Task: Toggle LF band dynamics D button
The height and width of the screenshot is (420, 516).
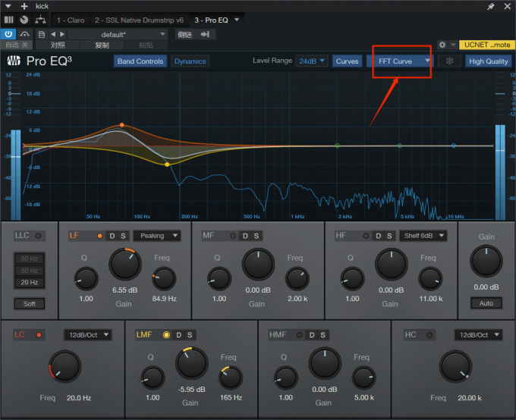Action: pos(112,236)
